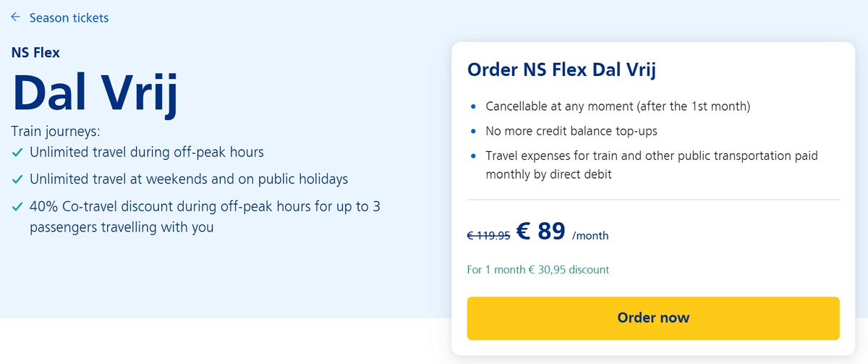Viewport: 868px width, 364px height.
Task: Click the crossed-out € 119.95 price
Action: coord(488,235)
